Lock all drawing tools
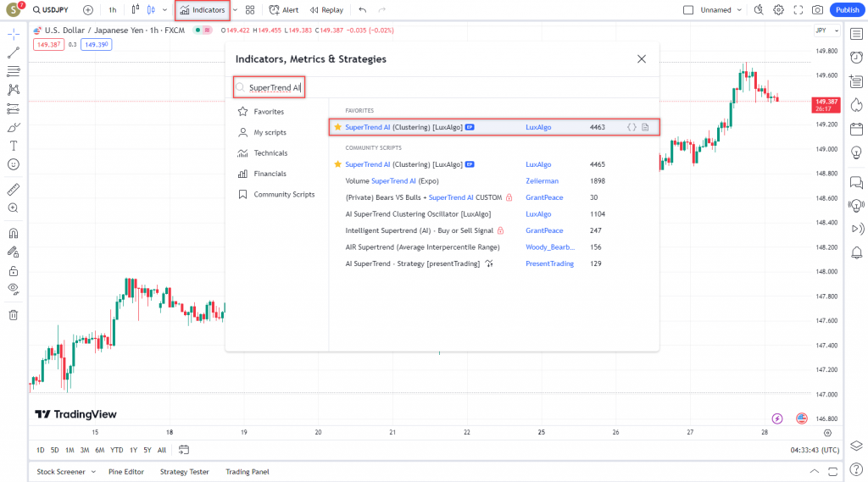Viewport: 868px width, 482px height. 14,270
